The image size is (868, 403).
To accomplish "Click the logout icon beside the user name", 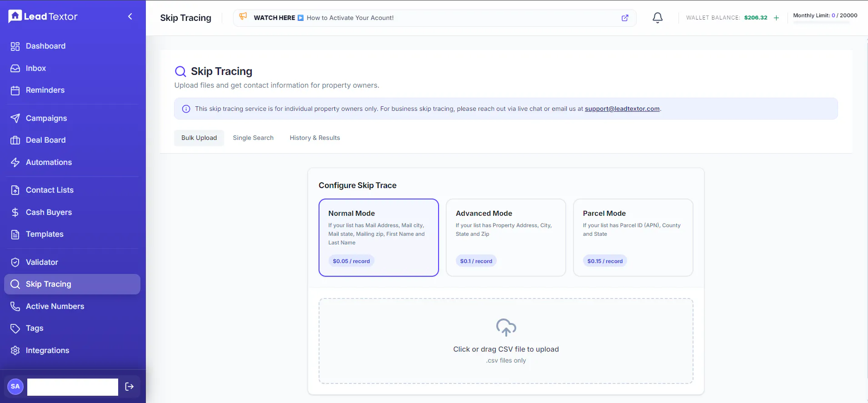I will click(130, 387).
